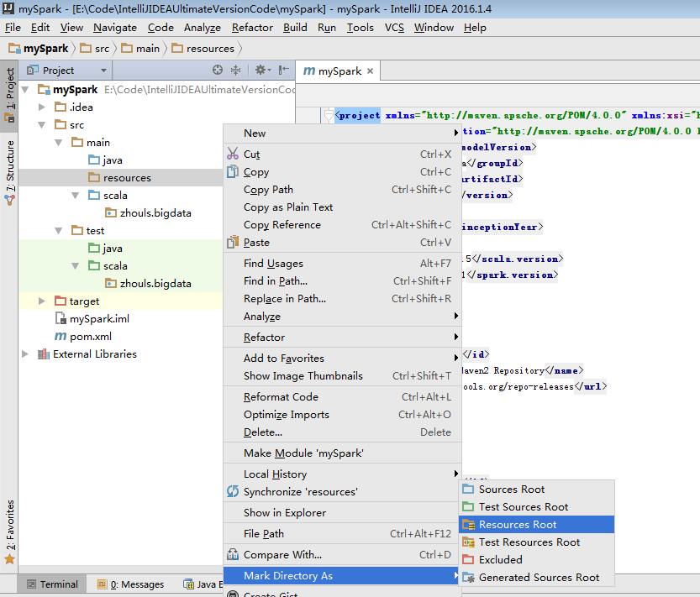Click the Copy icon in context menu

tap(233, 171)
